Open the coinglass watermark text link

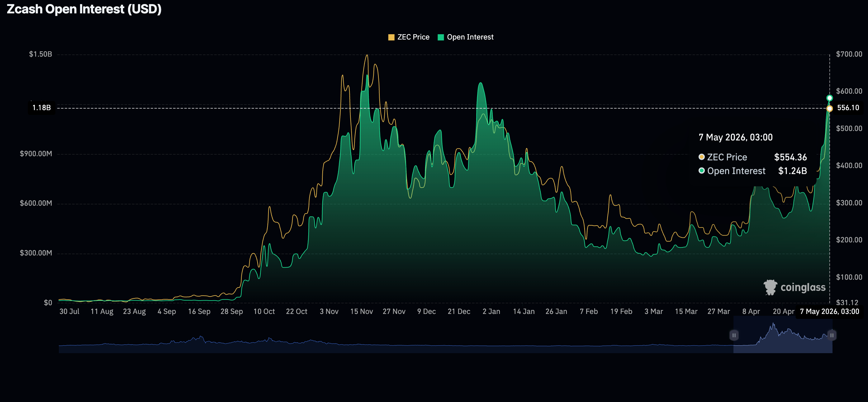click(803, 287)
